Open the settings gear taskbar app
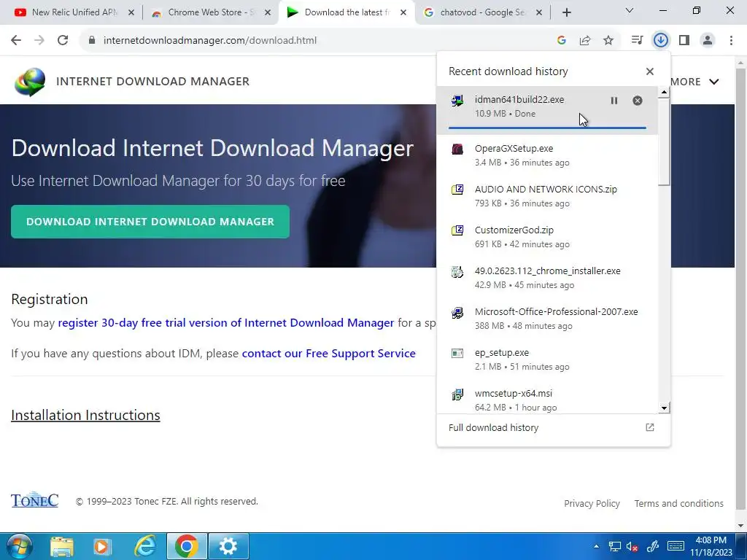 click(228, 546)
